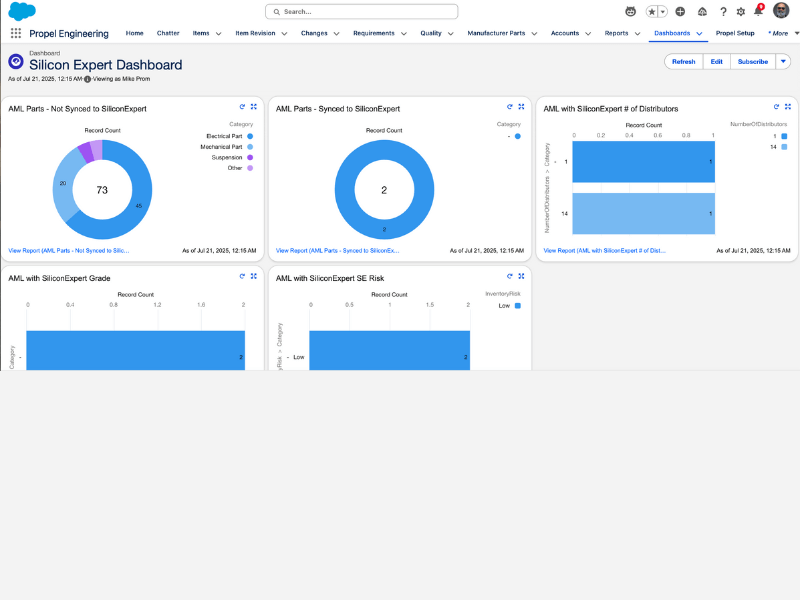Open the Notifications bell

(758, 11)
